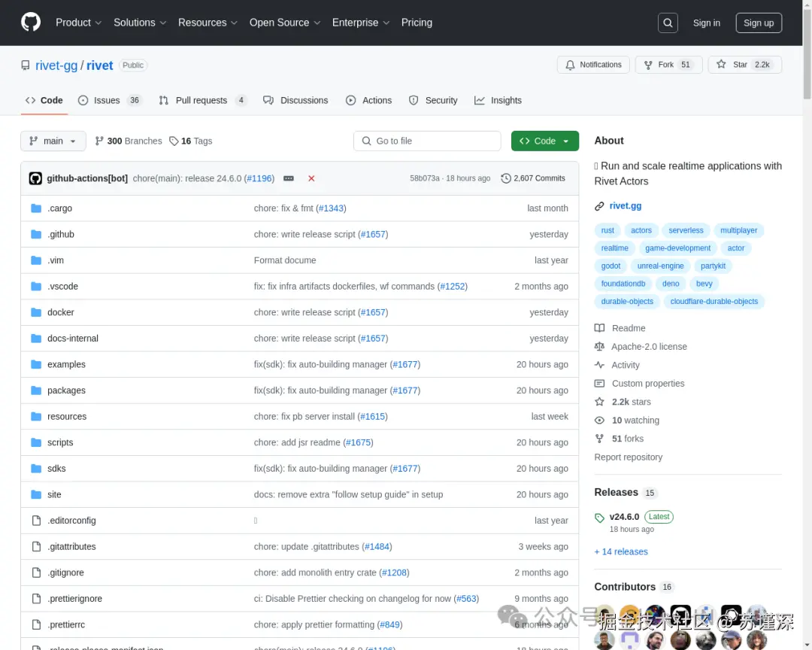The width and height of the screenshot is (812, 650).
Task: Open the Apache-2.0 license link
Action: click(649, 346)
